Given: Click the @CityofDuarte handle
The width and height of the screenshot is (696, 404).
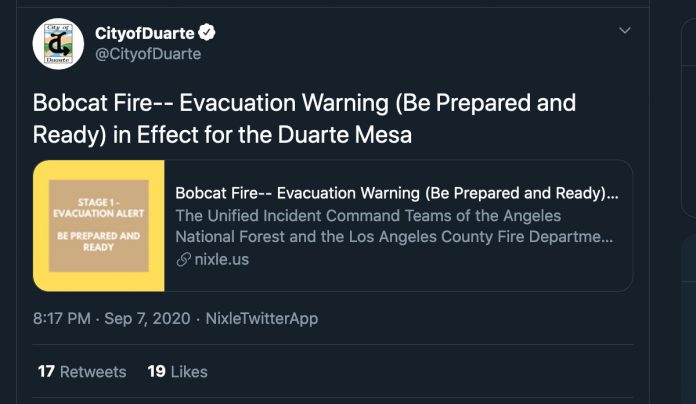Looking at the screenshot, I should point(148,54).
